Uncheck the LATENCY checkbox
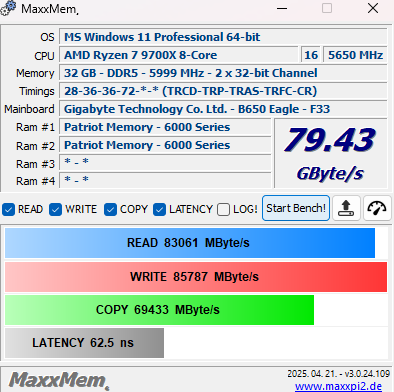 click(159, 210)
